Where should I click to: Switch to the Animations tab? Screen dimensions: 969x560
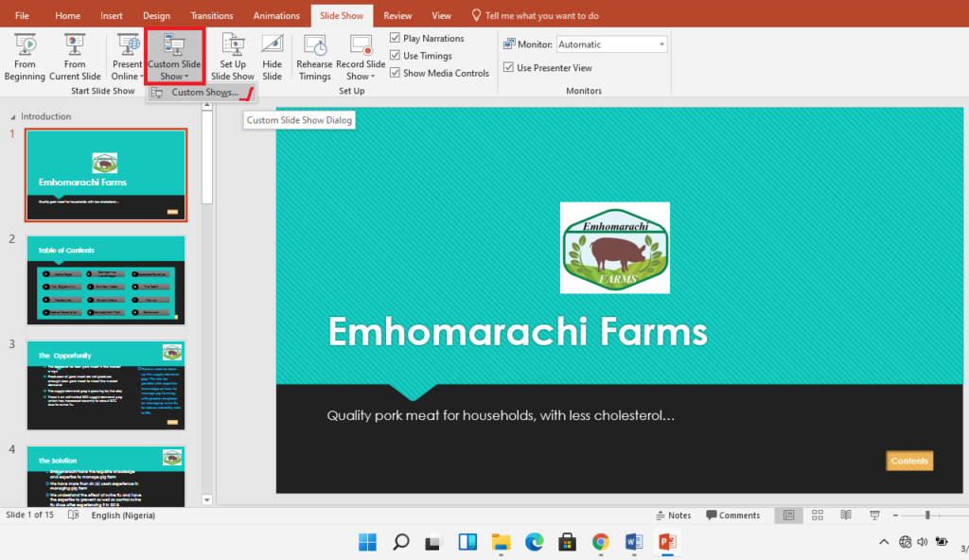[x=276, y=15]
